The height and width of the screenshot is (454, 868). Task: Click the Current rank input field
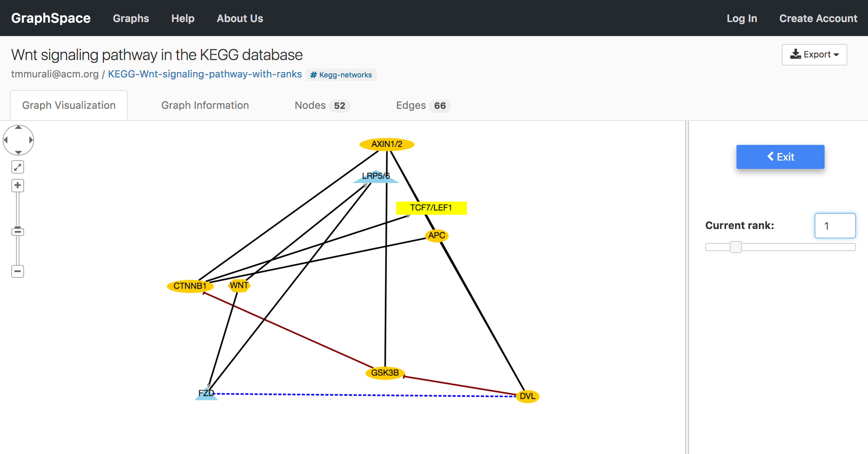[835, 226]
